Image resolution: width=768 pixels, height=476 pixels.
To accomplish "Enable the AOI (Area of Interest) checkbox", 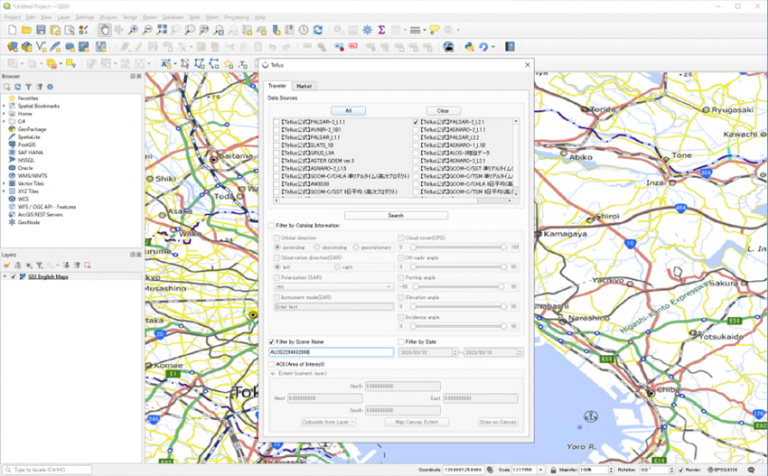I will pyautogui.click(x=271, y=364).
